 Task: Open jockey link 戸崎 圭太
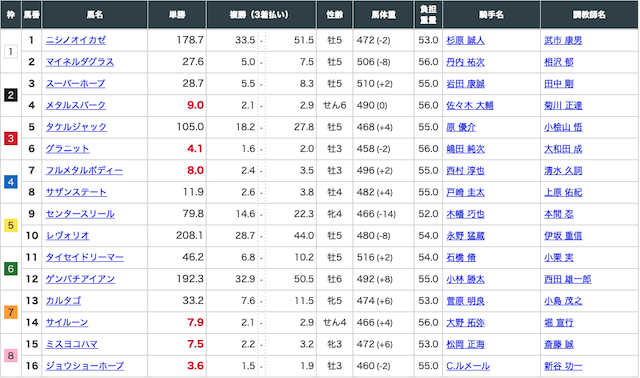465,192
